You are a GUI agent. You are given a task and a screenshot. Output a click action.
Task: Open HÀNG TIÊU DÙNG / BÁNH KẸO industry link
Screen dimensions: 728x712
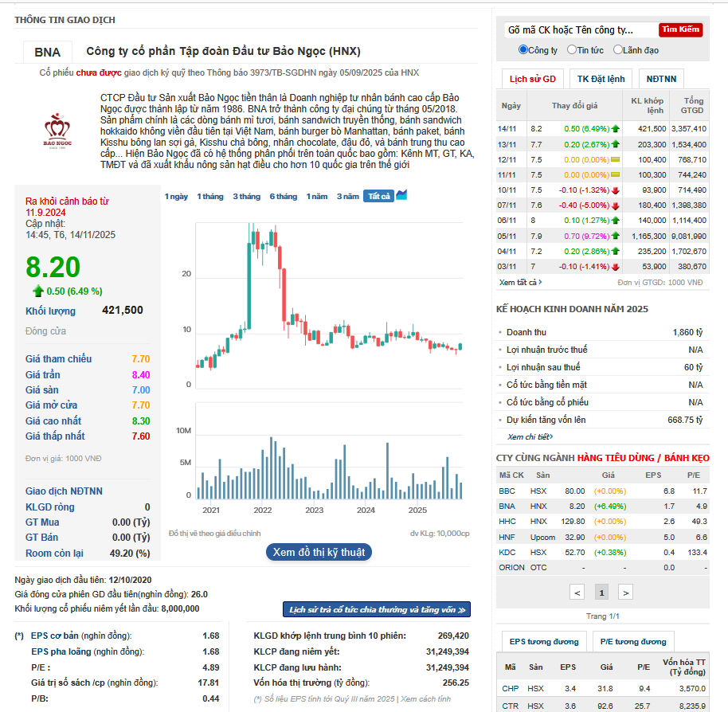click(643, 458)
